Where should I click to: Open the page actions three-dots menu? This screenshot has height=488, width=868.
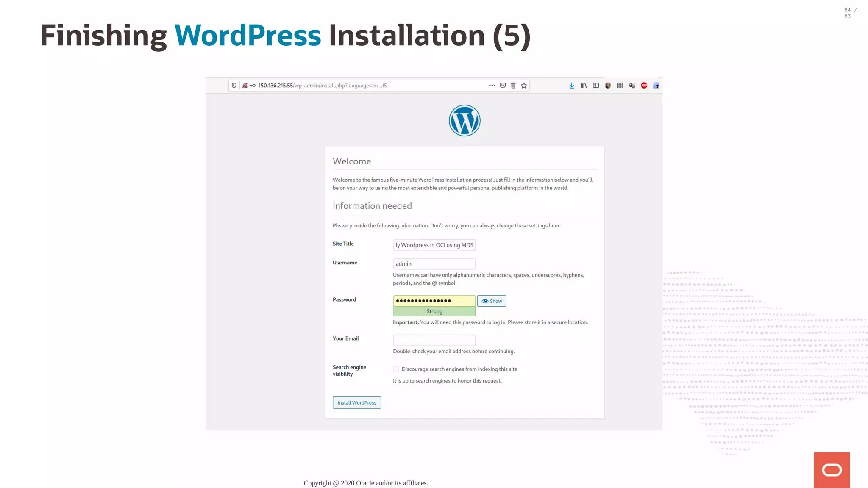click(492, 86)
